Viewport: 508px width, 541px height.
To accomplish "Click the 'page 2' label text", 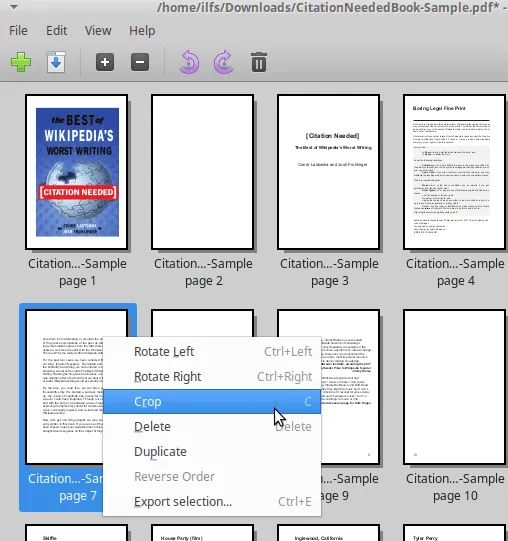I will click(x=204, y=281).
